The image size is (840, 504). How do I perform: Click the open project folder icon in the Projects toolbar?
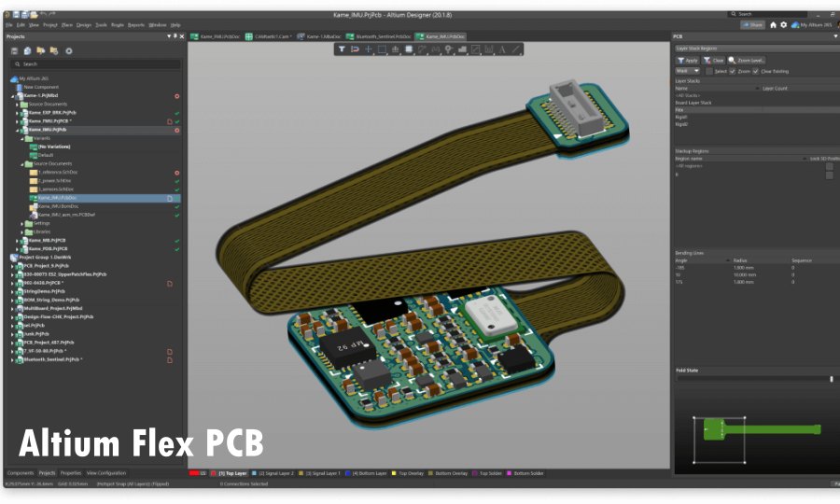(x=41, y=51)
